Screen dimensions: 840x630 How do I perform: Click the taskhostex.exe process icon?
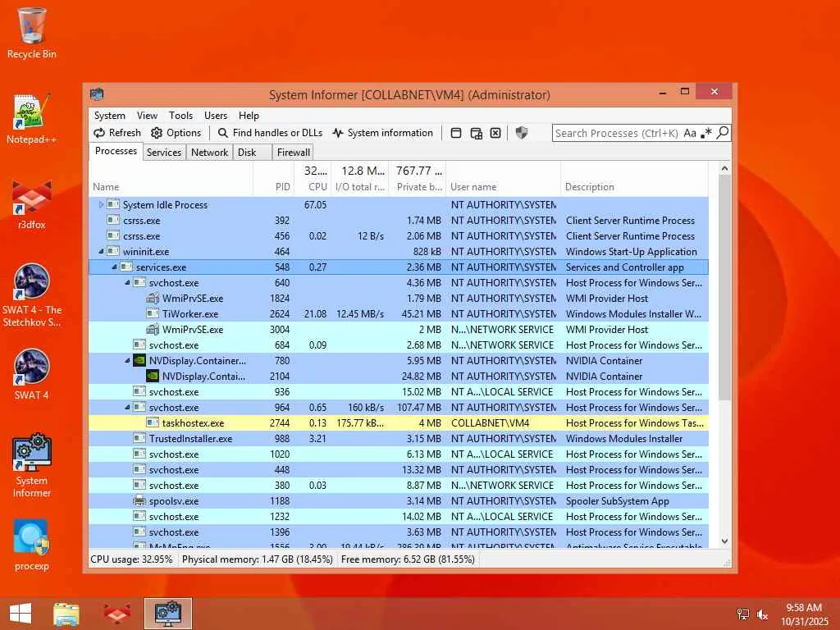153,422
